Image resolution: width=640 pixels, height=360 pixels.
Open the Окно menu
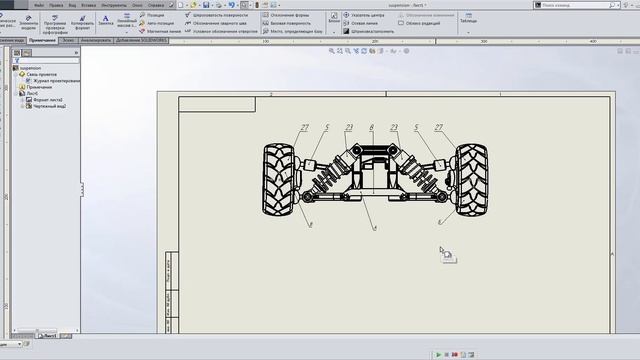point(137,5)
